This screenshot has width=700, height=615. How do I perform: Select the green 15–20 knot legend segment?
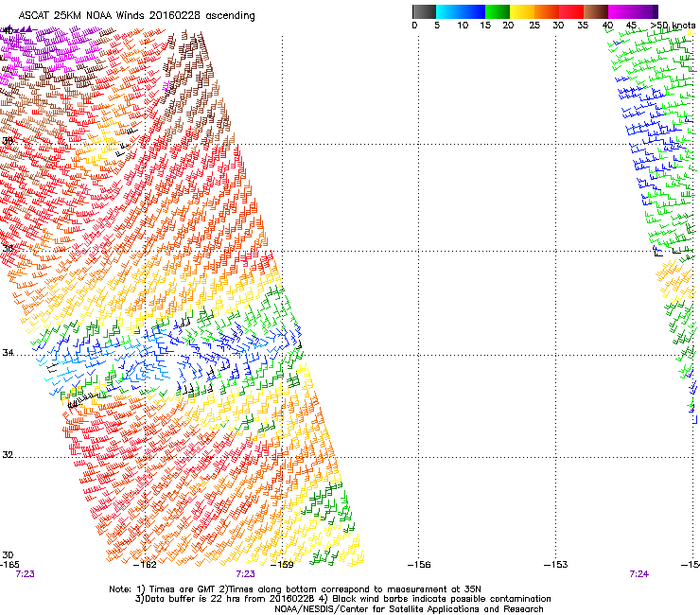[x=498, y=11]
